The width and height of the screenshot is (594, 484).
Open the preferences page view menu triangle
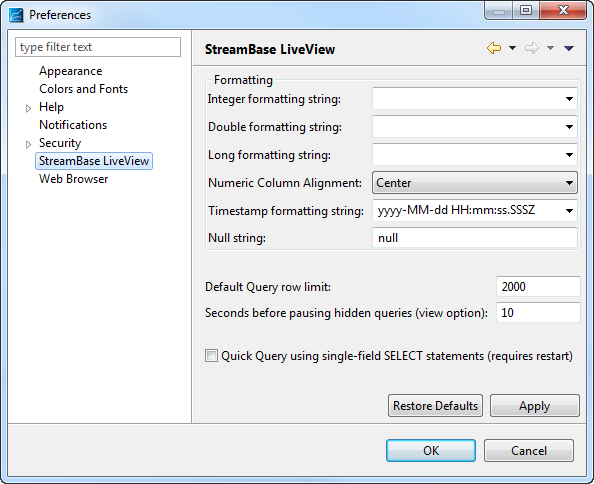569,48
